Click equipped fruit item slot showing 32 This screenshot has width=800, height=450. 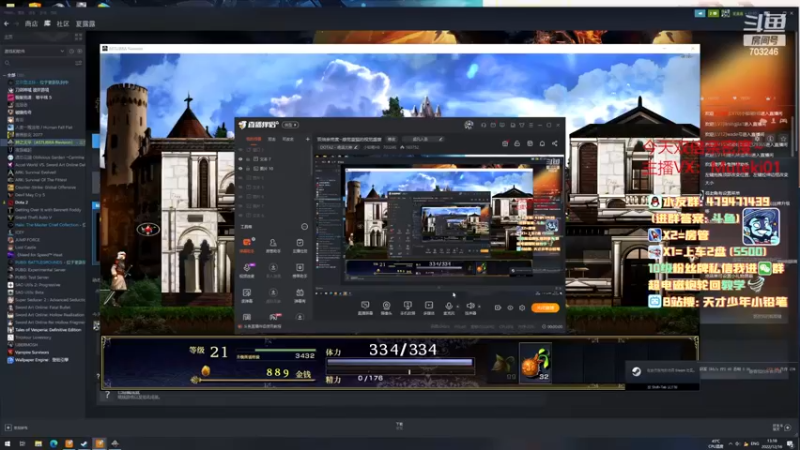click(535, 363)
